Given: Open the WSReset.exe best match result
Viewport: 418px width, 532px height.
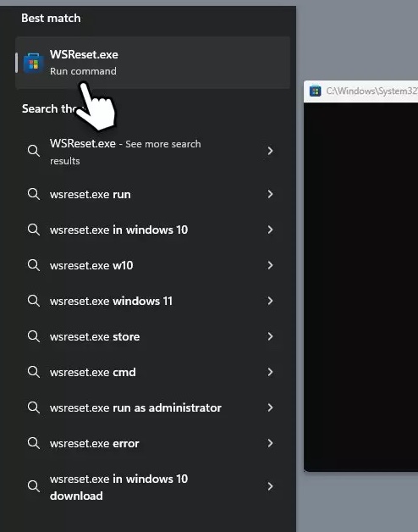Looking at the screenshot, I should coord(152,63).
